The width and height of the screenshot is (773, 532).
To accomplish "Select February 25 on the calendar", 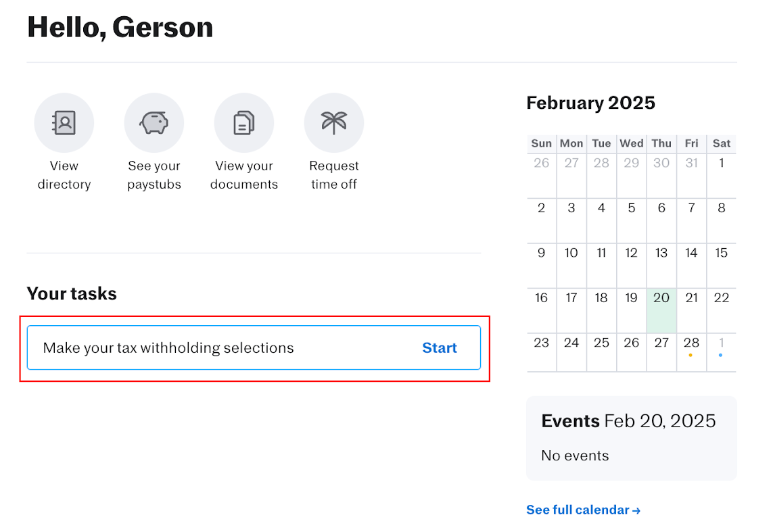I will (x=601, y=343).
